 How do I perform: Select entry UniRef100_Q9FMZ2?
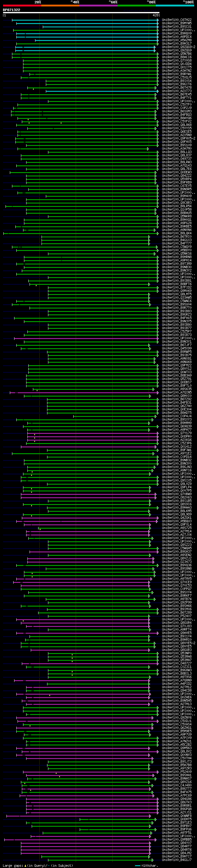point(176,365)
